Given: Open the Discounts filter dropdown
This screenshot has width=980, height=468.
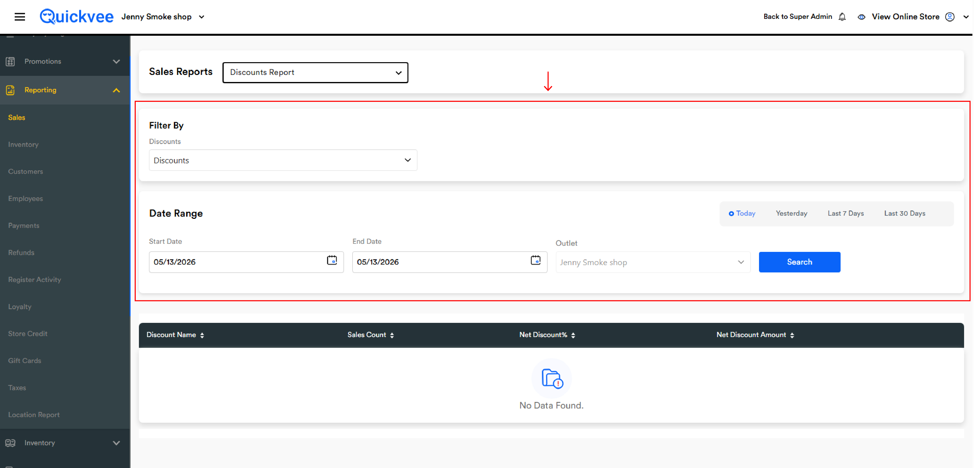Looking at the screenshot, I should coord(283,160).
